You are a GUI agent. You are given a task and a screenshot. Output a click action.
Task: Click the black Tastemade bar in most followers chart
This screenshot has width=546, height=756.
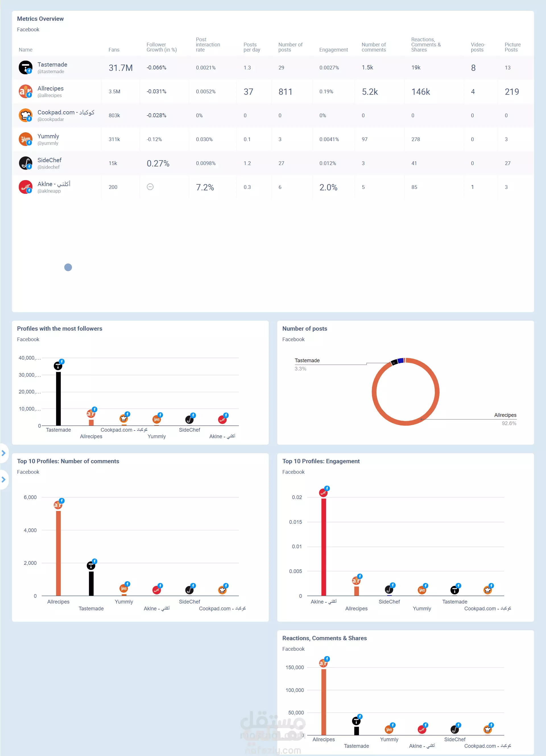pyautogui.click(x=58, y=399)
